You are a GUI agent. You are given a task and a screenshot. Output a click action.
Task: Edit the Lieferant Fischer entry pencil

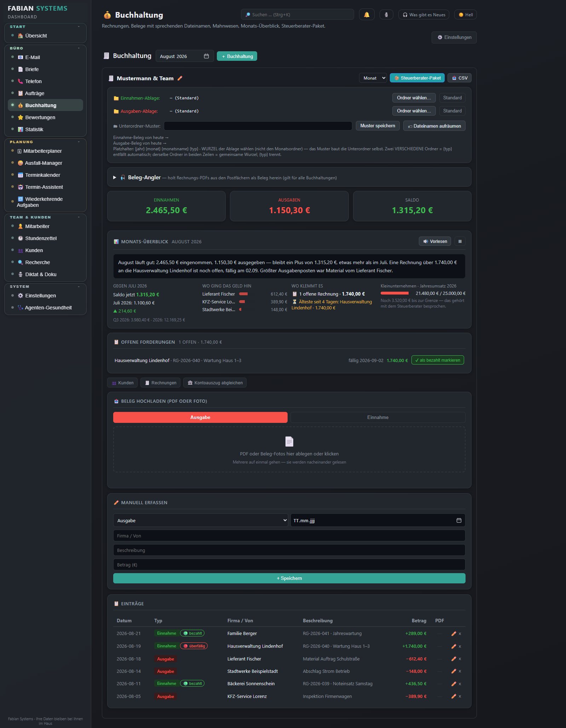point(454,659)
